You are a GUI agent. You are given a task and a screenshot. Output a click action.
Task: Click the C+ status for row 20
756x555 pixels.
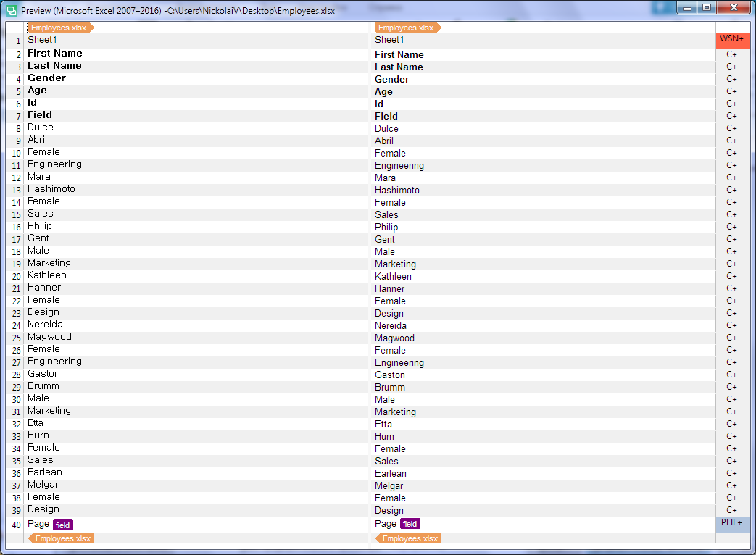click(x=731, y=276)
